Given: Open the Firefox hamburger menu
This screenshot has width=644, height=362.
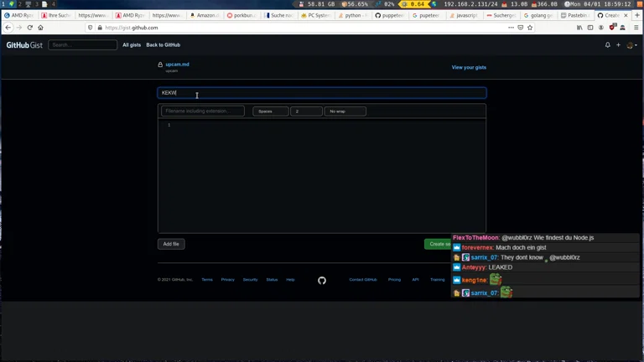Looking at the screenshot, I should tap(636, 28).
